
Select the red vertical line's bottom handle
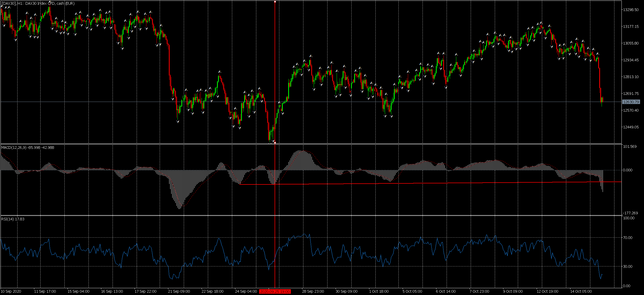[275, 143]
